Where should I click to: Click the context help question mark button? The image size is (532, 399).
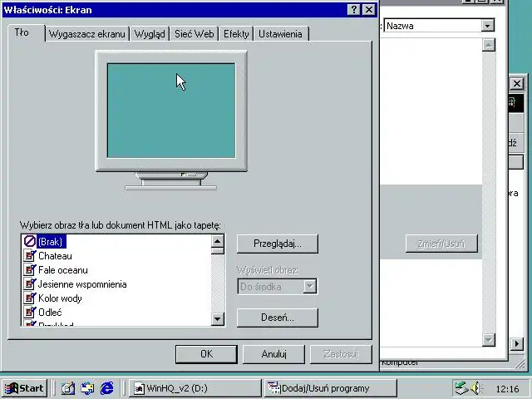click(x=354, y=9)
